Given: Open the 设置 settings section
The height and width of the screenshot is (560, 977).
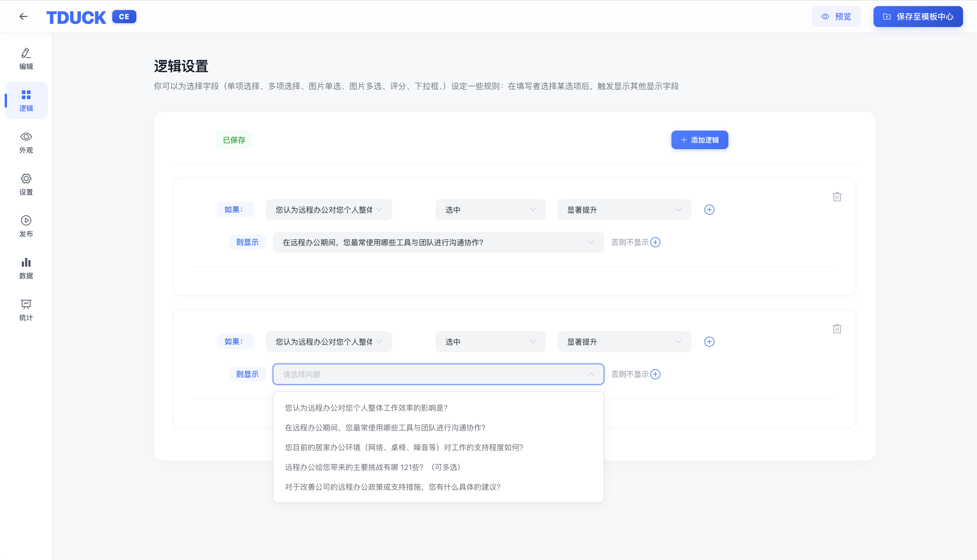Looking at the screenshot, I should click(x=26, y=185).
